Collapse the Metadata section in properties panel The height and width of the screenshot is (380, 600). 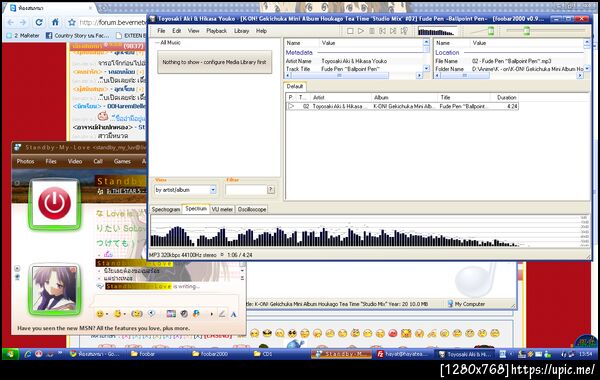point(299,52)
